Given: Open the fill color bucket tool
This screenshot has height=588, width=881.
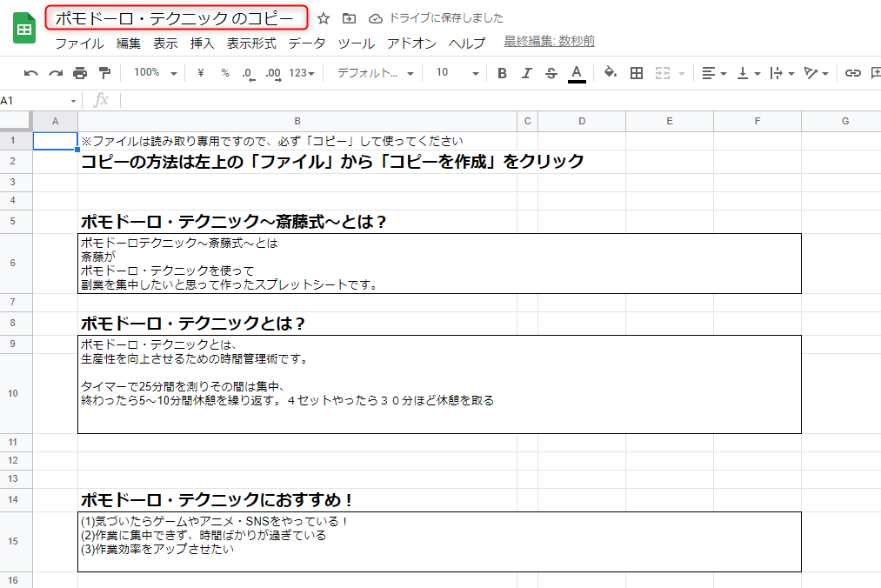Looking at the screenshot, I should (610, 73).
